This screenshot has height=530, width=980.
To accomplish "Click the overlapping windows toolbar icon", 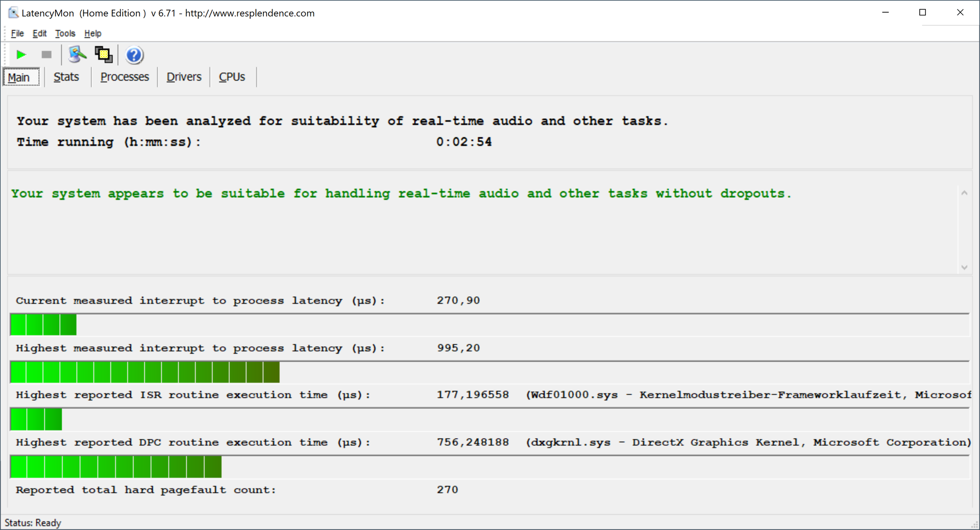I will (104, 55).
